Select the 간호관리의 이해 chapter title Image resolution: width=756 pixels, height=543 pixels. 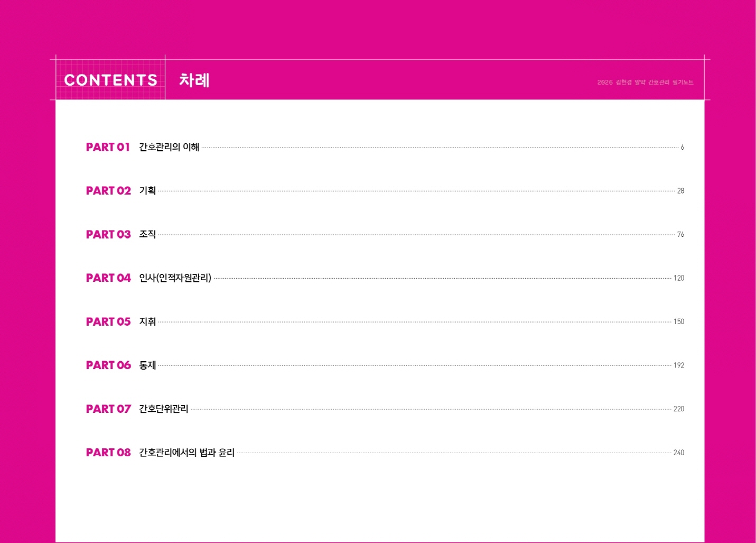pos(169,147)
